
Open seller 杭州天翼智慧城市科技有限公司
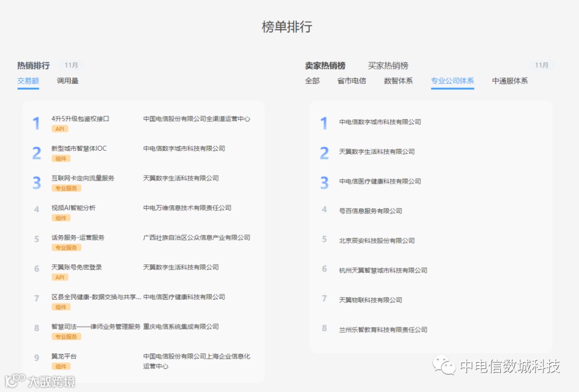(x=383, y=270)
